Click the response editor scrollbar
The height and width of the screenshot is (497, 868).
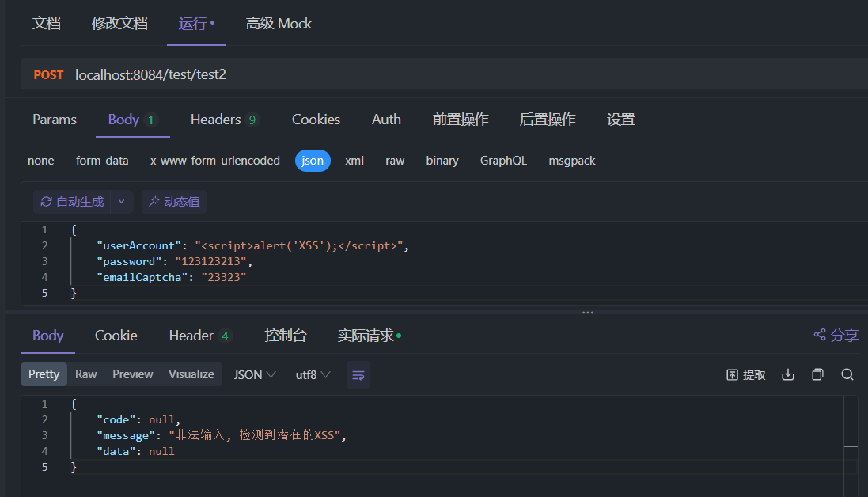pyautogui.click(x=851, y=446)
